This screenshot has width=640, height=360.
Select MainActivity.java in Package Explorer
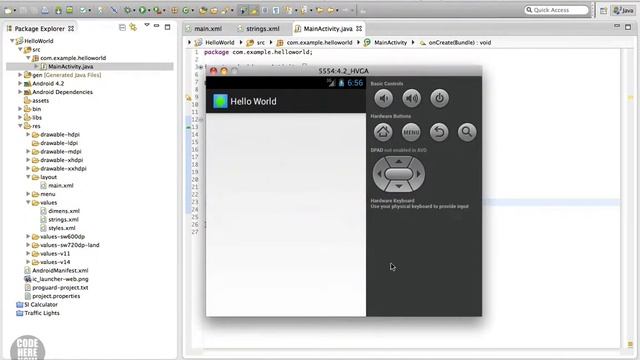[x=70, y=67]
